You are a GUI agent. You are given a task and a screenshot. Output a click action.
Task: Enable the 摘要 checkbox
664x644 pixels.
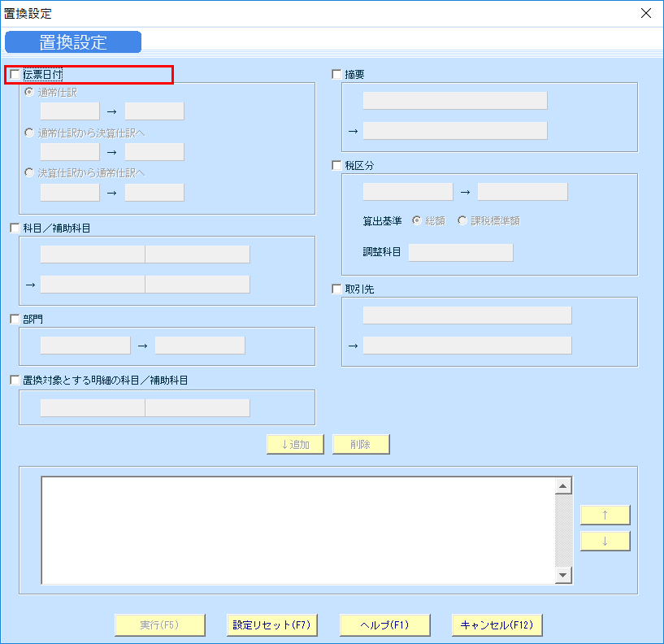pos(336,74)
